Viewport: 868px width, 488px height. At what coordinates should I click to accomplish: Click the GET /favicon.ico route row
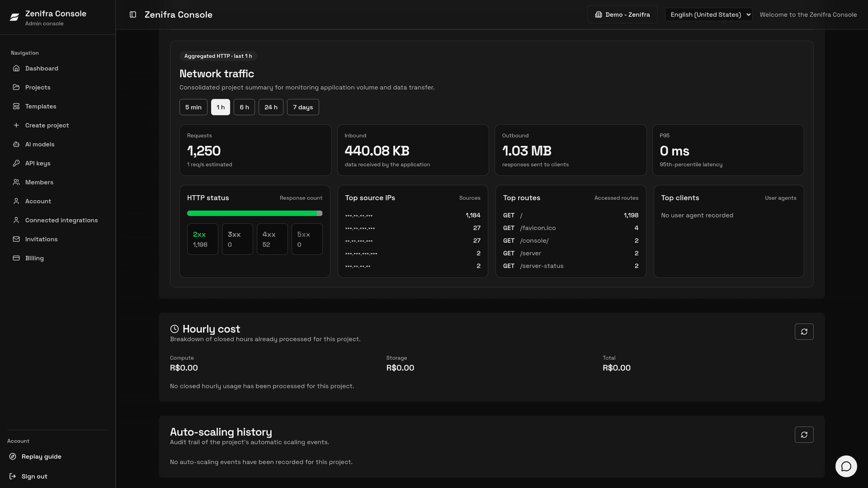[x=571, y=228]
